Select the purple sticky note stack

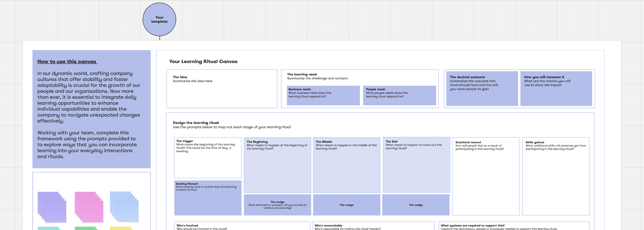(52, 207)
